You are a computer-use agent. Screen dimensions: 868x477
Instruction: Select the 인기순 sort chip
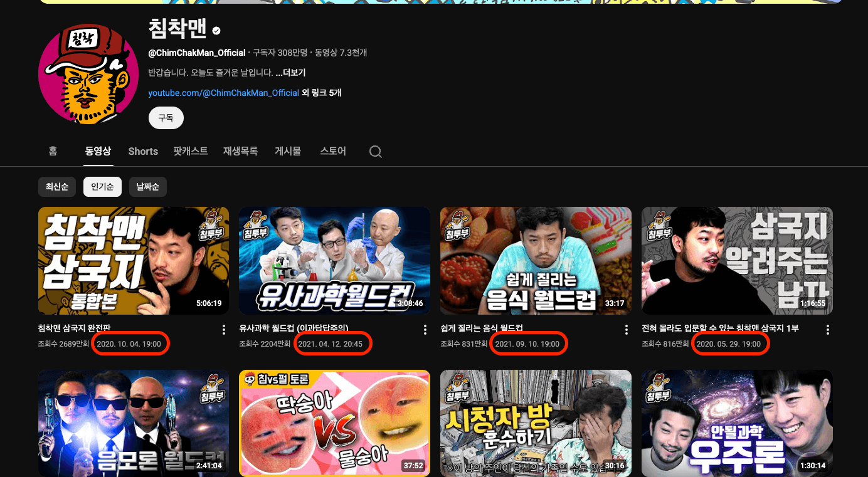pyautogui.click(x=102, y=187)
